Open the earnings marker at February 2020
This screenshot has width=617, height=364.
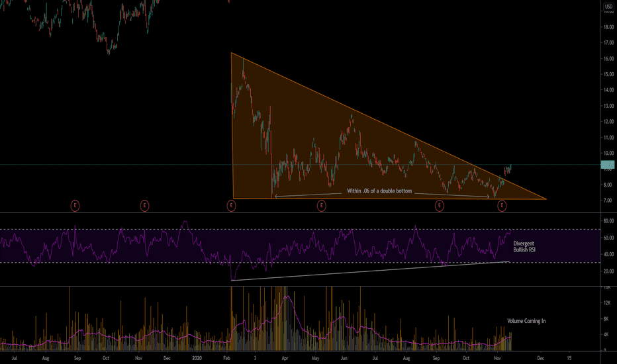pos(232,205)
